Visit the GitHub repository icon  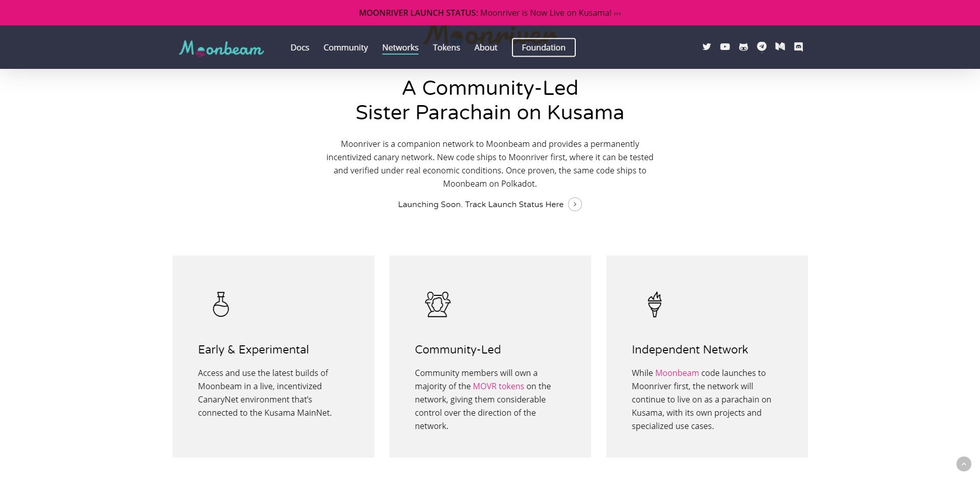pos(743,47)
